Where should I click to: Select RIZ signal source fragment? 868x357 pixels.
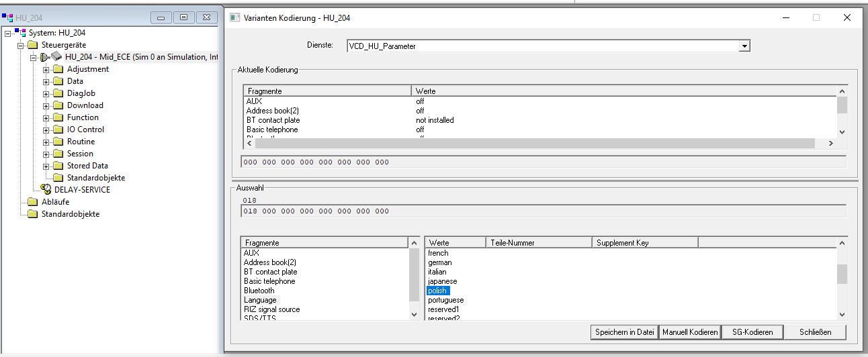click(271, 309)
